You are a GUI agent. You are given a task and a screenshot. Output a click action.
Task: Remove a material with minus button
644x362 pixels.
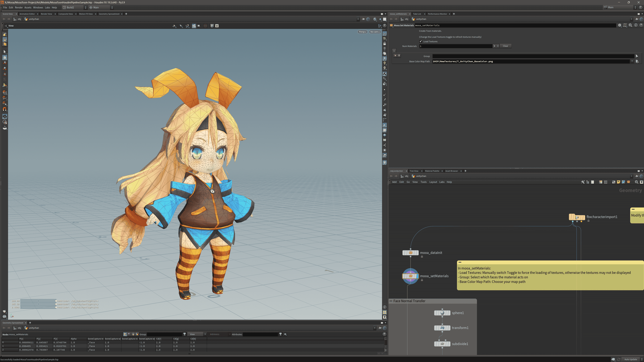tap(498, 46)
